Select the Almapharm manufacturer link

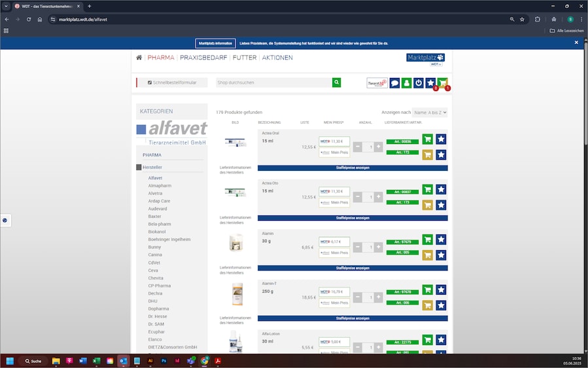tap(160, 185)
